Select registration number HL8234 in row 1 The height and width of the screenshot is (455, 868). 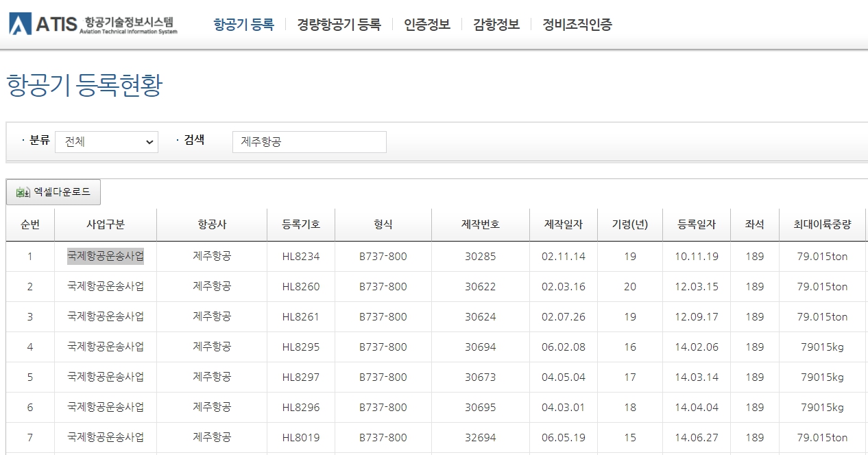coord(300,256)
